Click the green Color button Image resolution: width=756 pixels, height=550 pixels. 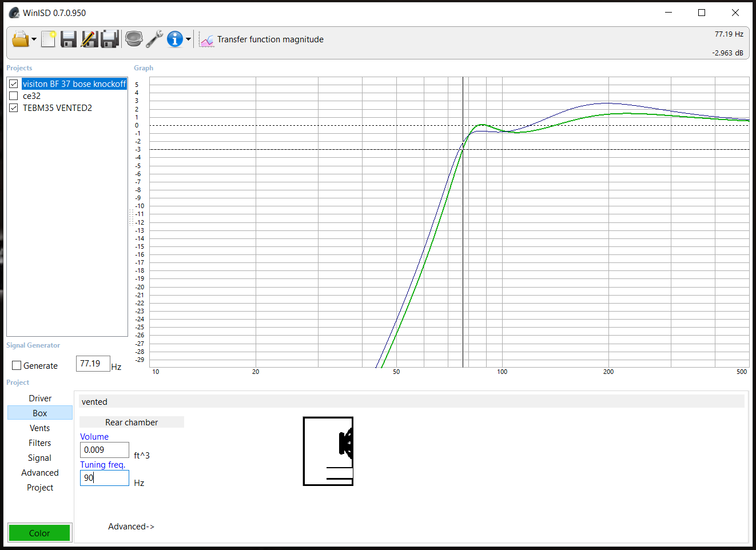pos(39,533)
